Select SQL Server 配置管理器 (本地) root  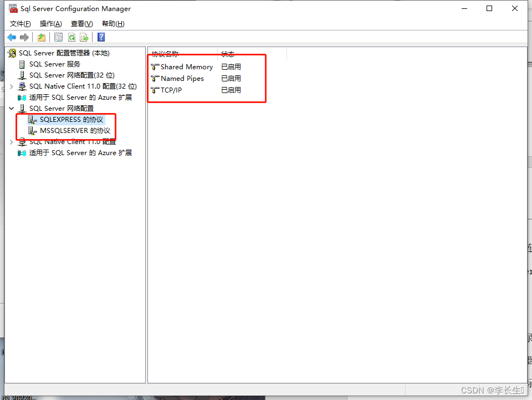pos(64,53)
